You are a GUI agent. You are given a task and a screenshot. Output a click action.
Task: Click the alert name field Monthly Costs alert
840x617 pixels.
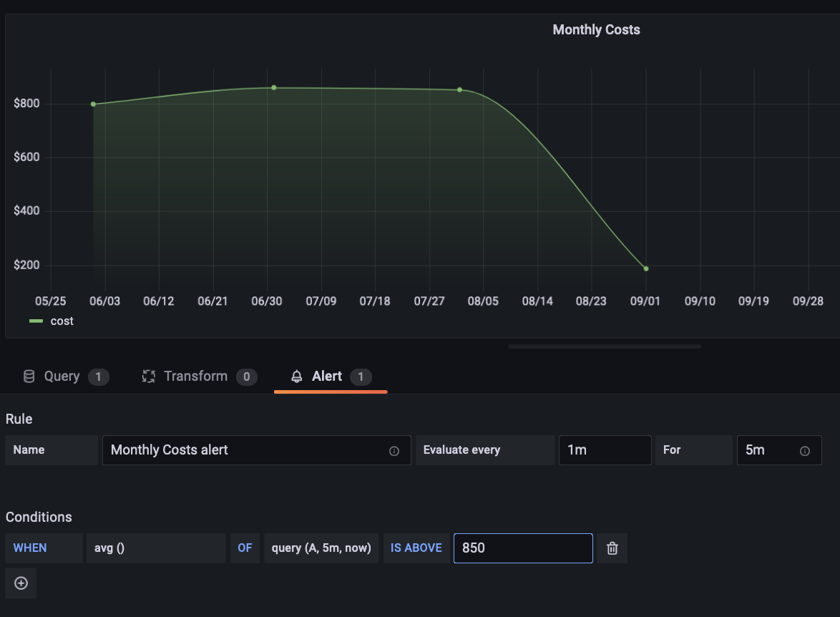(243, 450)
